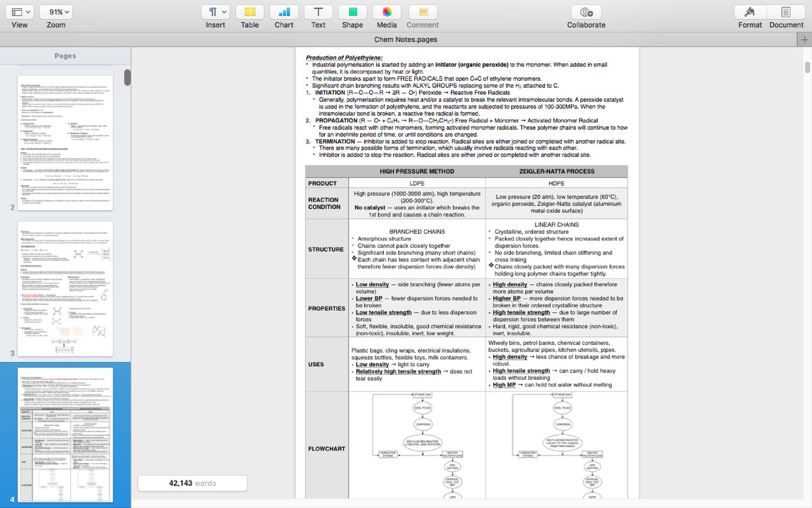Select the page 3 thumbnail
This screenshot has height=508, width=812.
pyautogui.click(x=65, y=289)
